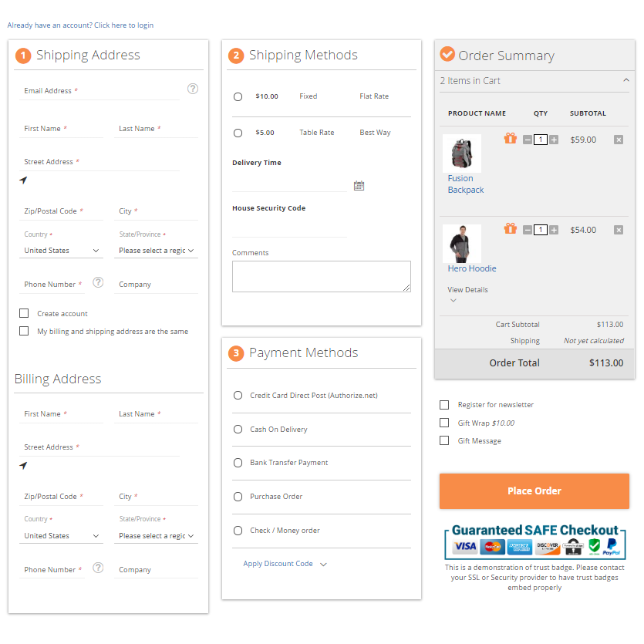Viewport: 644px width, 644px height.
Task: Open the Delivery Time calendar picker
Action: point(359,186)
